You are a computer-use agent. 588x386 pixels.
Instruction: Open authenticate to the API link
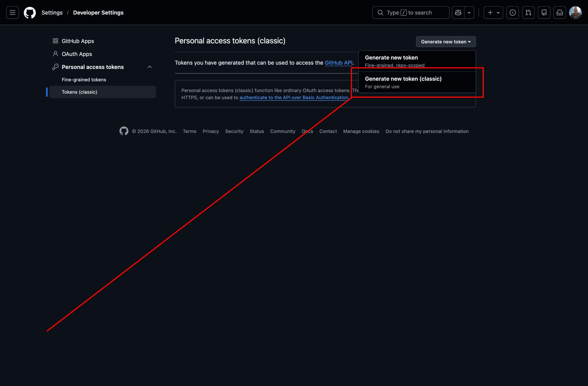coord(294,97)
